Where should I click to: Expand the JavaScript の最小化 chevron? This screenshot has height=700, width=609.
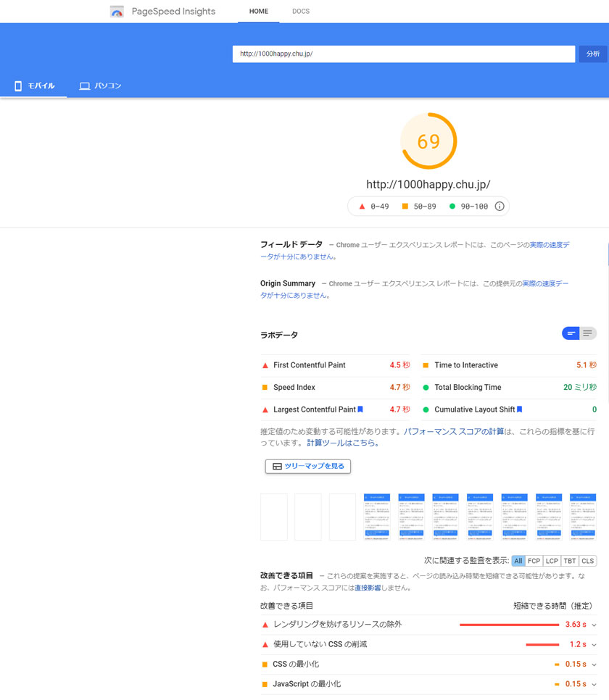(x=594, y=684)
